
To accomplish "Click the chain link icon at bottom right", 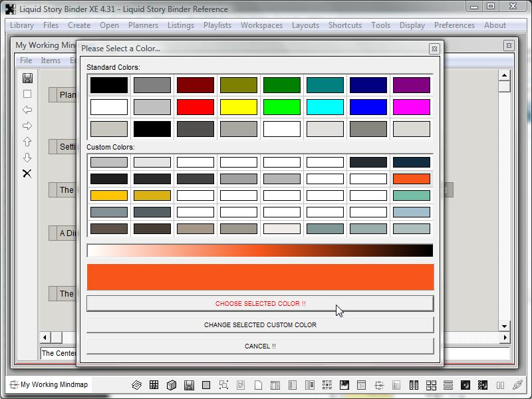I will [517, 385].
